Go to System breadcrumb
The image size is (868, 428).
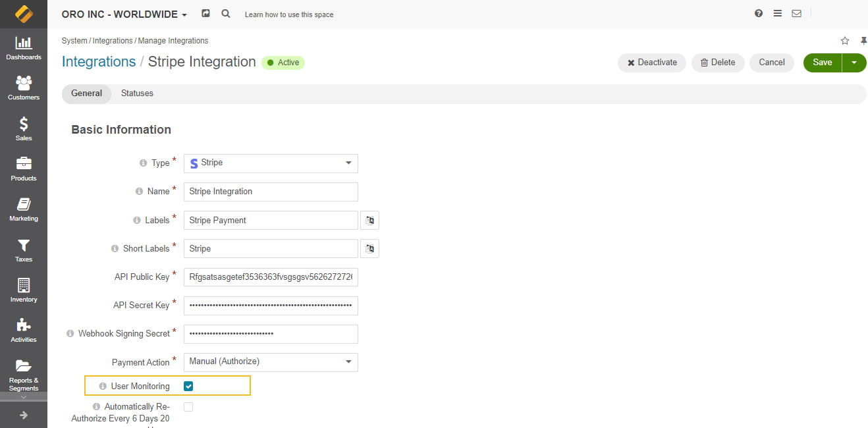click(x=74, y=41)
